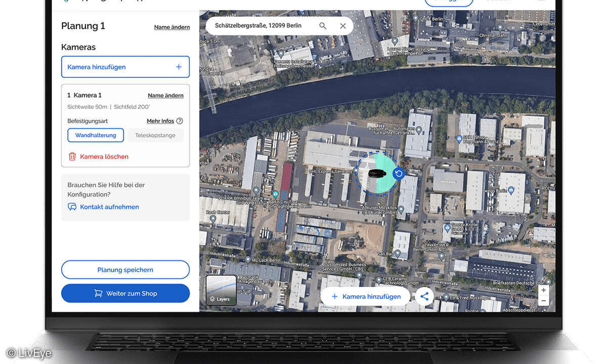
Task: Click the blue wego Berlin shop pin
Action: point(511,190)
